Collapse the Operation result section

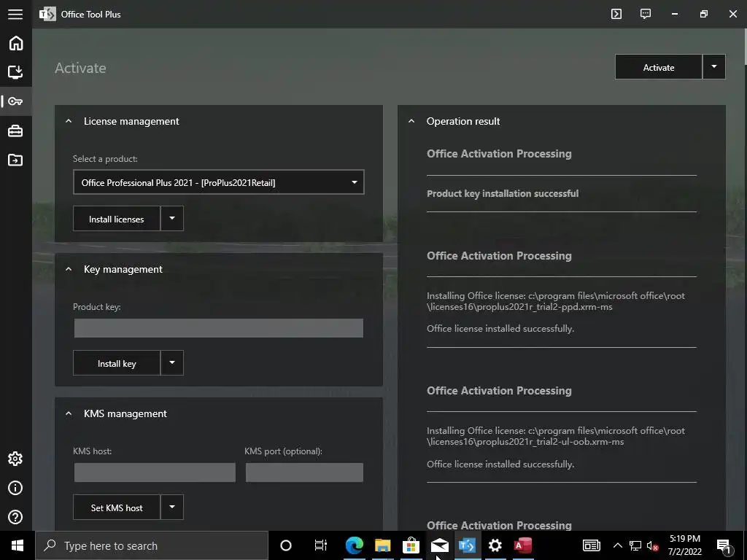[x=411, y=122]
